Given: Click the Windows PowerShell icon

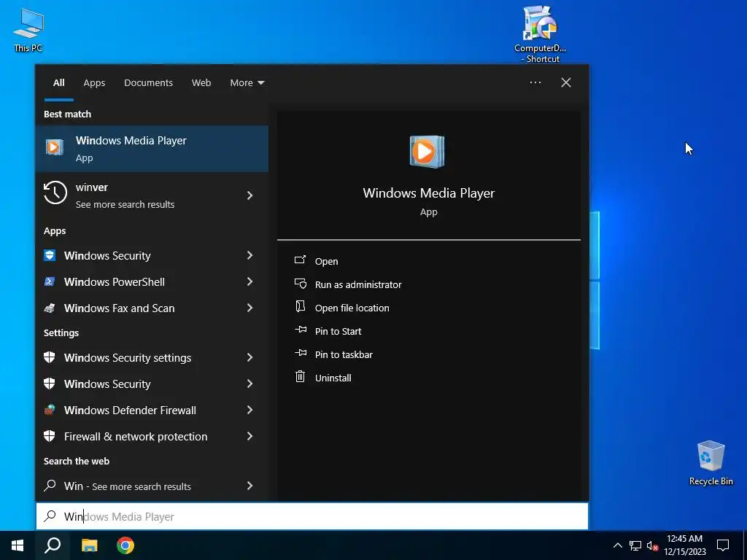Looking at the screenshot, I should (x=50, y=281).
